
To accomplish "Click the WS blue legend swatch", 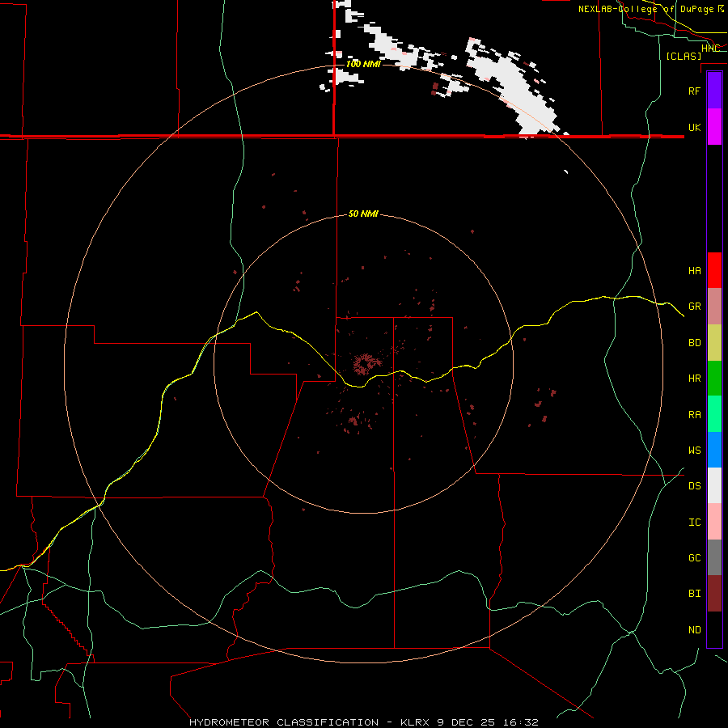I will (x=714, y=450).
